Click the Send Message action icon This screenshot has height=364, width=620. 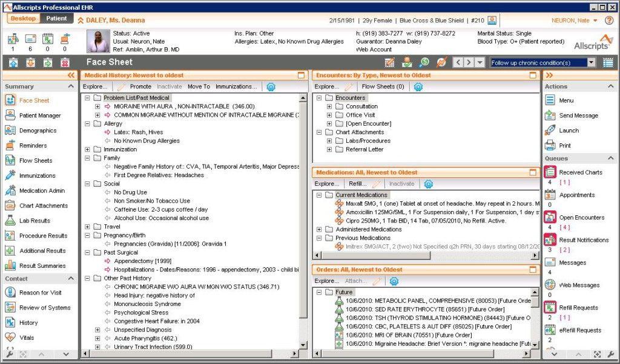tap(550, 115)
